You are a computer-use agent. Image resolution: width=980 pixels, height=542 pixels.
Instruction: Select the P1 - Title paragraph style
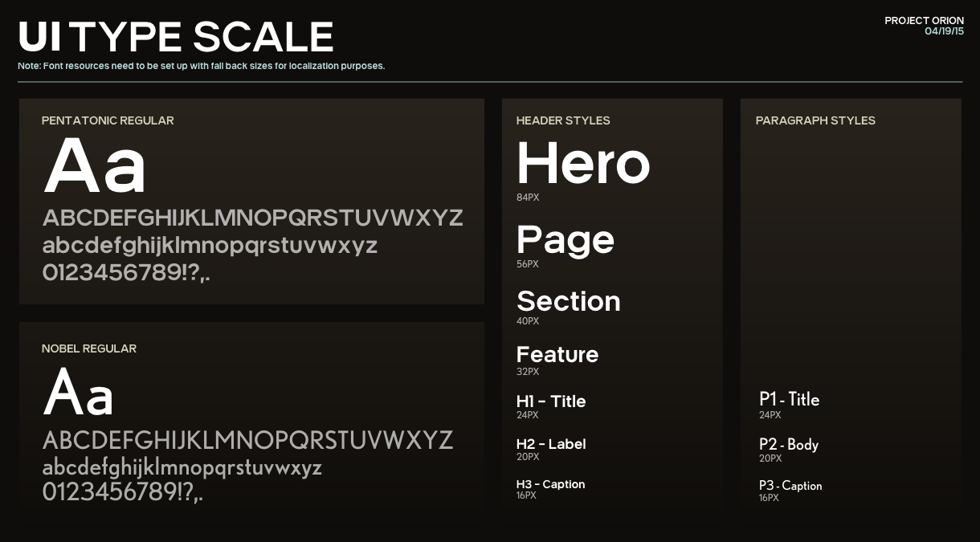[789, 399]
